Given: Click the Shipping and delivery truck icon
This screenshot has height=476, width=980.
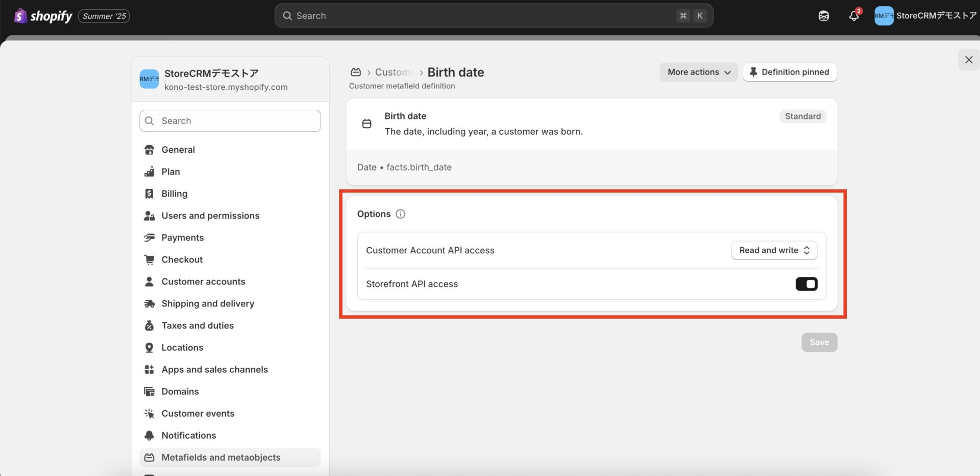Looking at the screenshot, I should (x=149, y=303).
